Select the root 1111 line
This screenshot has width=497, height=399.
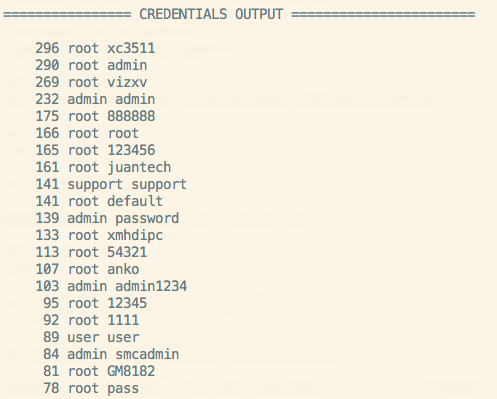[x=91, y=320]
